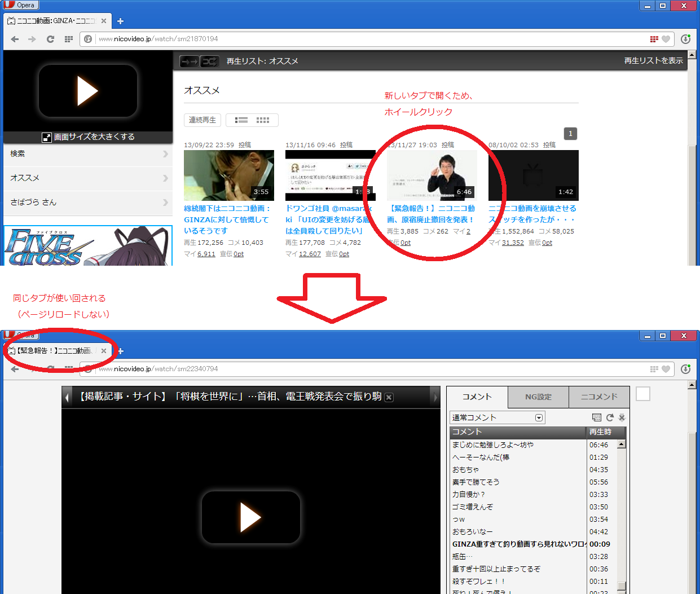Expand the オススメ sidebar section
Image resolution: width=700 pixels, height=594 pixels.
pos(88,178)
